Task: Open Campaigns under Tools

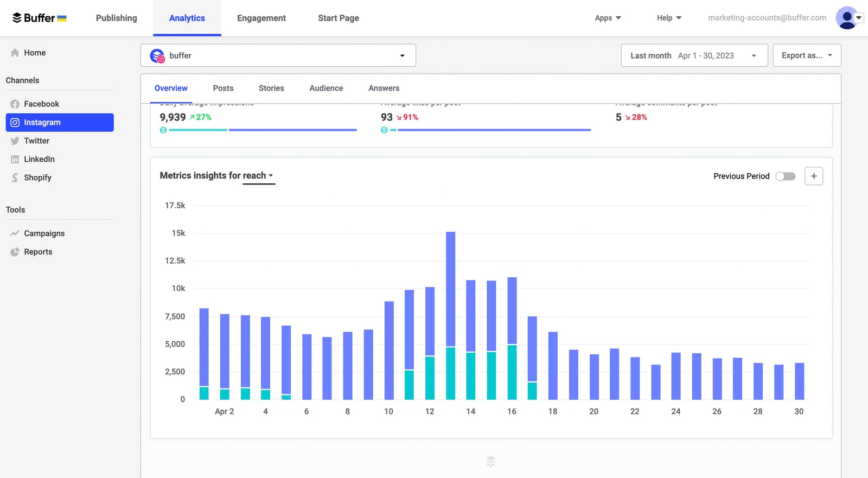Action: coord(60,233)
